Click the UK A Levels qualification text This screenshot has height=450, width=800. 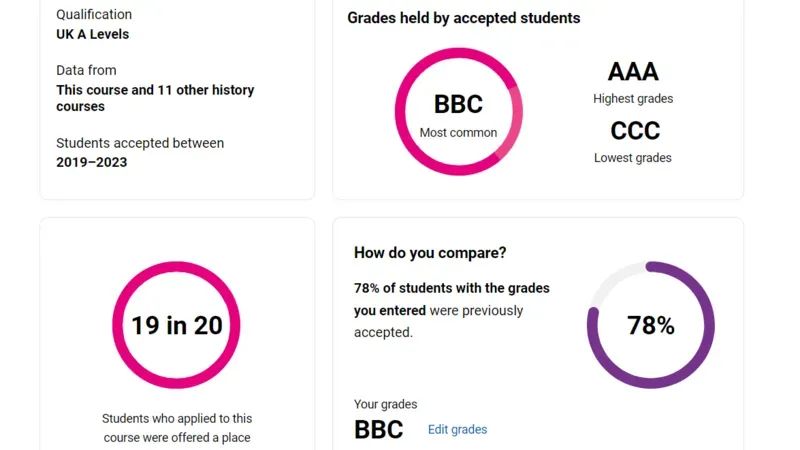(x=92, y=34)
